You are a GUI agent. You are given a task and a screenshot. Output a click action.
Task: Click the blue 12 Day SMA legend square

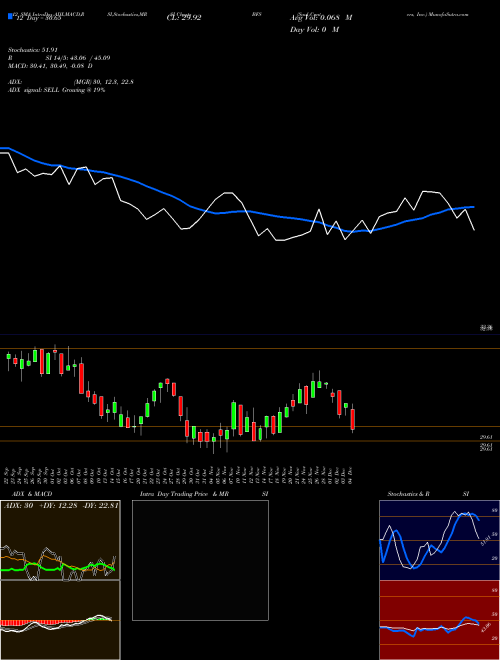(10, 16)
